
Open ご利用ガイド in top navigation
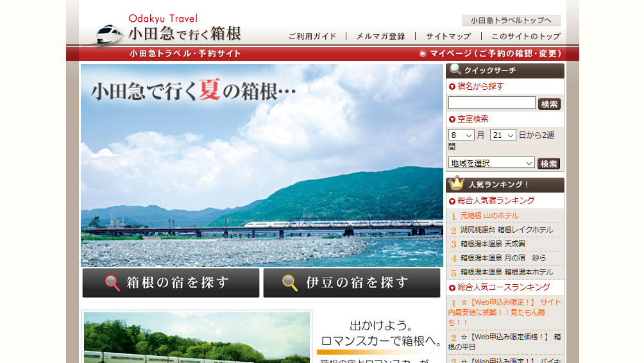(312, 37)
